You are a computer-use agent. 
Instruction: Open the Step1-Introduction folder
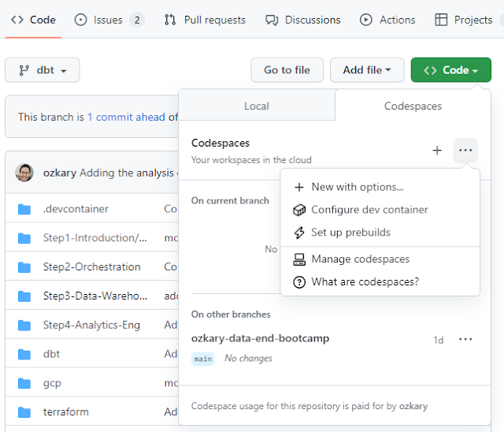[x=95, y=238]
